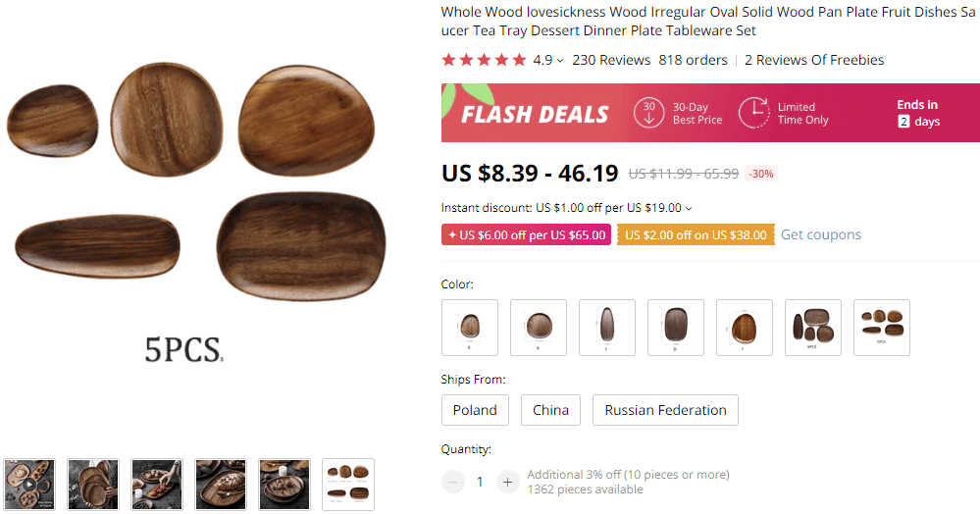Choose China in Ships From
The image size is (980, 514).
pyautogui.click(x=550, y=410)
